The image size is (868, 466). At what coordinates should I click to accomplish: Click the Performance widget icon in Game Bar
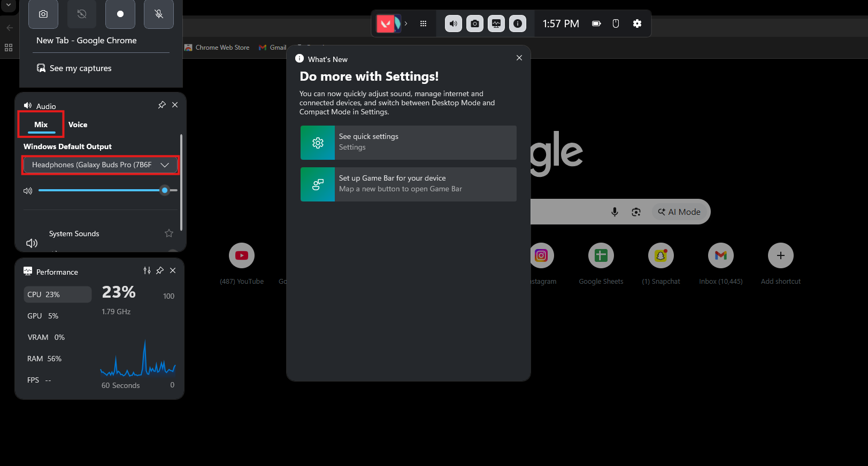(x=496, y=24)
